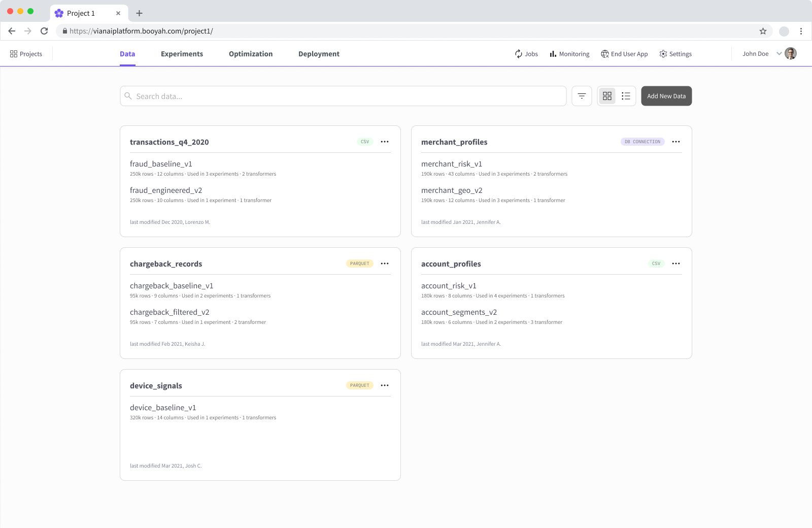Open more options for merchant_profiles
Image resolution: width=812 pixels, height=528 pixels.
[676, 142]
